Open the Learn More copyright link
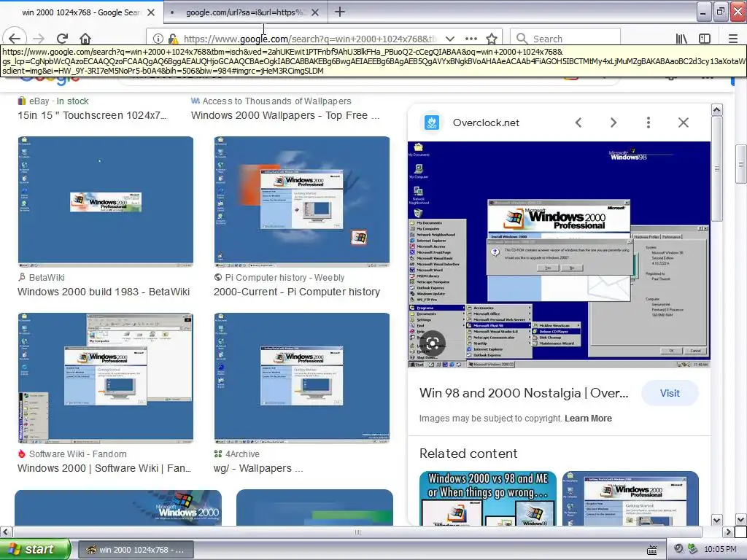This screenshot has width=747, height=560. pos(588,418)
